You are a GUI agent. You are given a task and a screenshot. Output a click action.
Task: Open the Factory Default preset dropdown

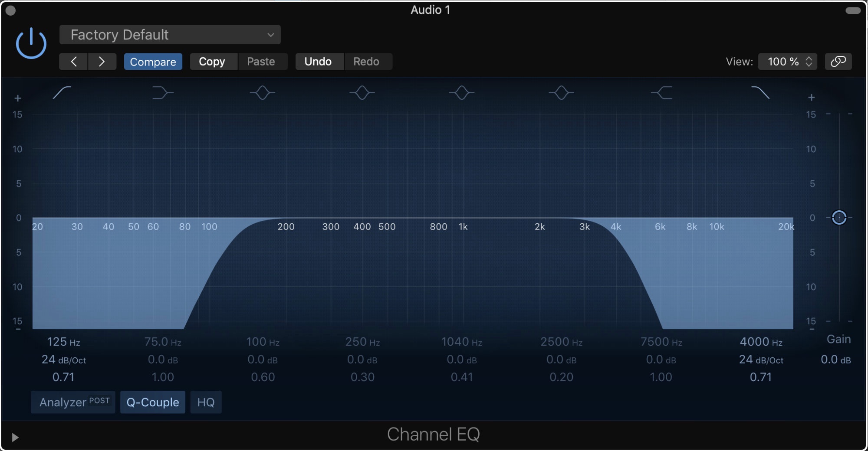(170, 35)
